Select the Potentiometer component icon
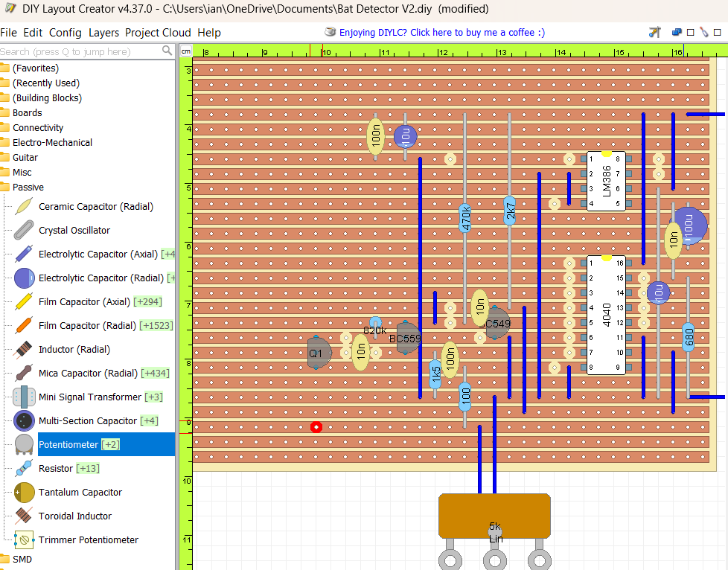 [x=24, y=445]
